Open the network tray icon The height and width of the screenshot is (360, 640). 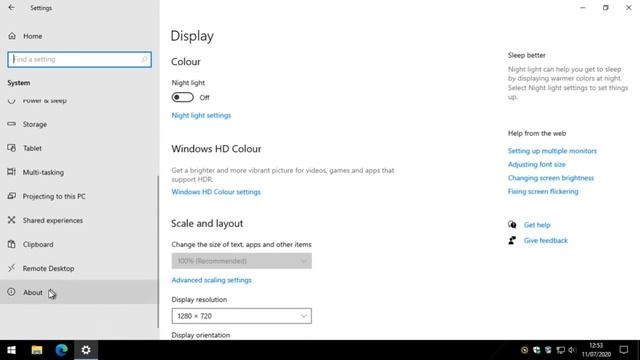(x=560, y=350)
